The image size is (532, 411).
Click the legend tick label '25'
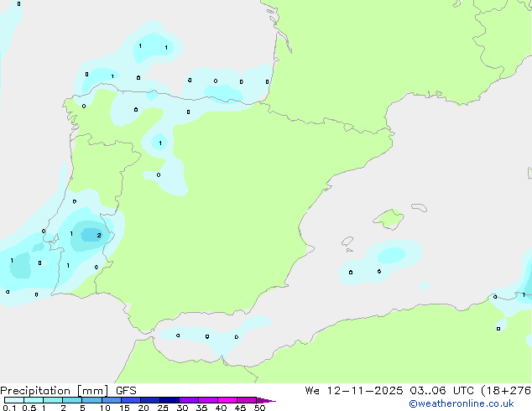163,408
